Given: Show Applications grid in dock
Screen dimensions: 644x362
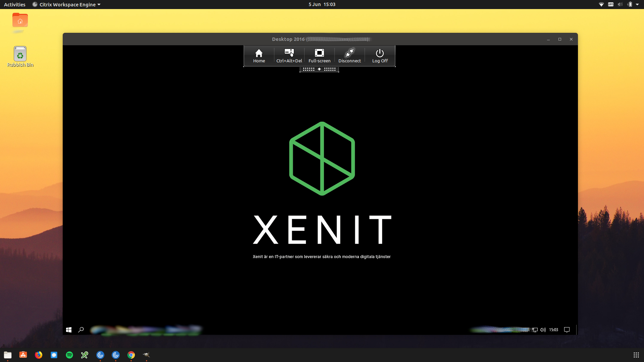Looking at the screenshot, I should click(636, 355).
